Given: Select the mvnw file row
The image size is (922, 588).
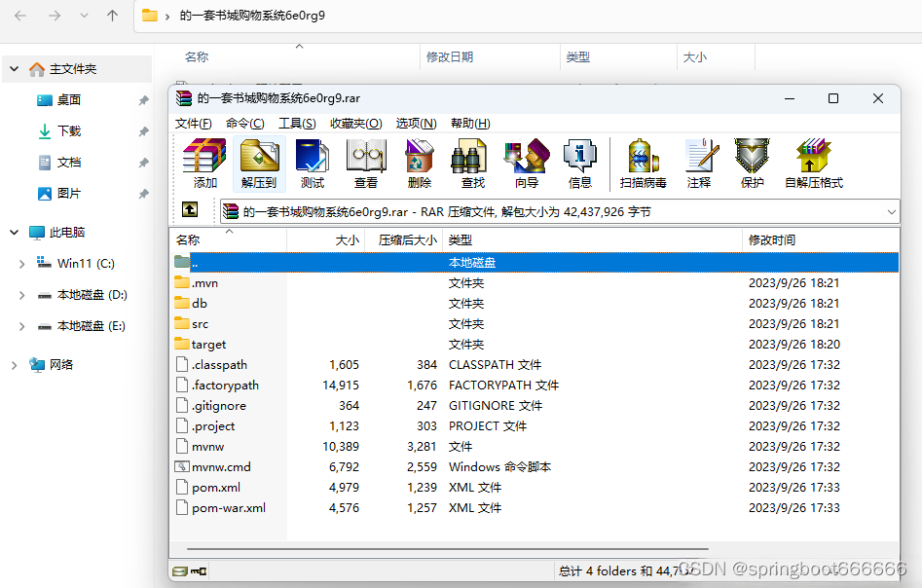Looking at the screenshot, I should [534, 446].
